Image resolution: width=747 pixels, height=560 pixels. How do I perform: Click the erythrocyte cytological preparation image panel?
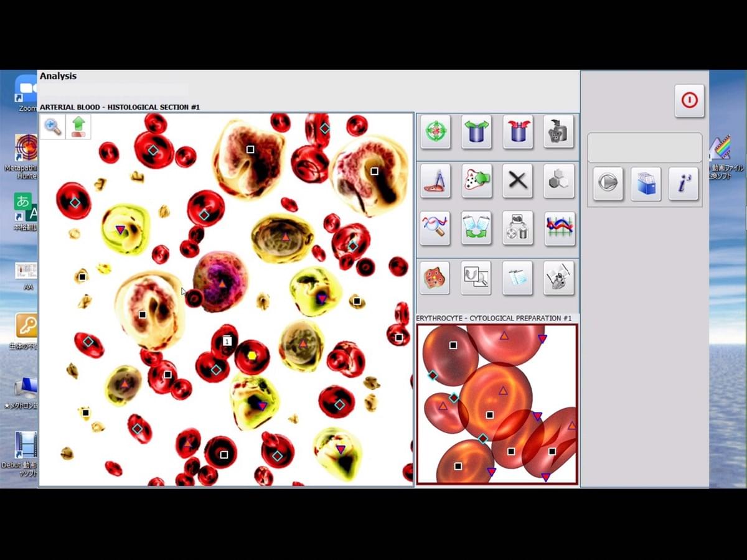(497, 404)
